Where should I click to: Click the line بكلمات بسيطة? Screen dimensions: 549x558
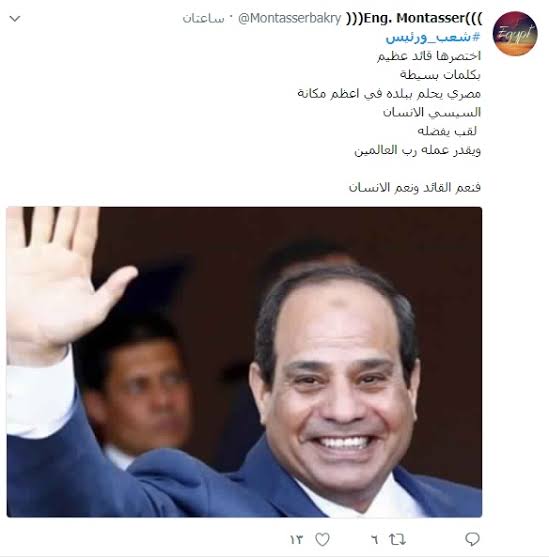tap(440, 75)
